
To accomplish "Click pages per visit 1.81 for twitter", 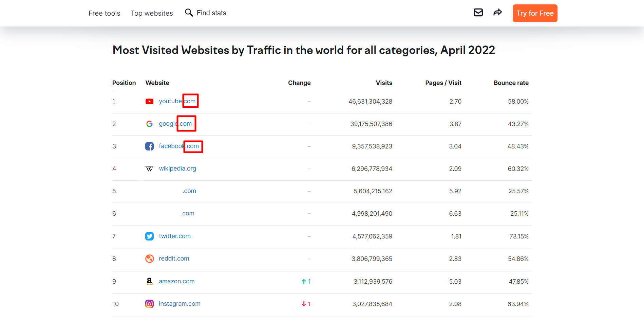I will pyautogui.click(x=456, y=236).
